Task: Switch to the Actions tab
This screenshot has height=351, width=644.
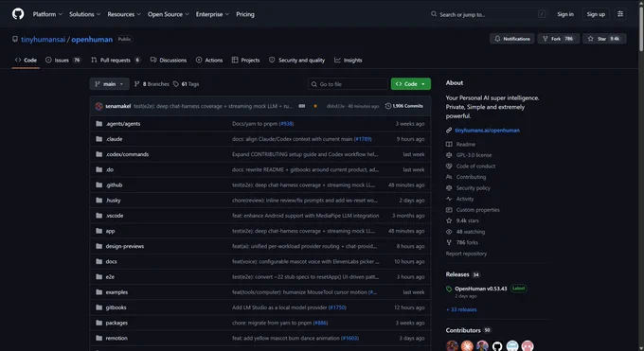Action: click(209, 60)
